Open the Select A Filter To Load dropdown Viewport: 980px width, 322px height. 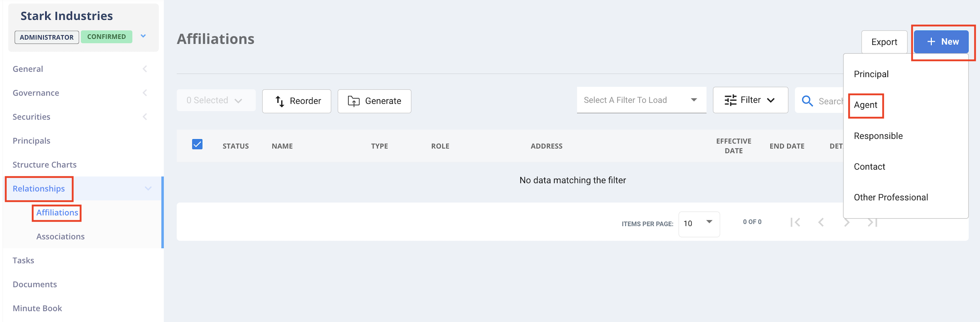click(x=641, y=100)
